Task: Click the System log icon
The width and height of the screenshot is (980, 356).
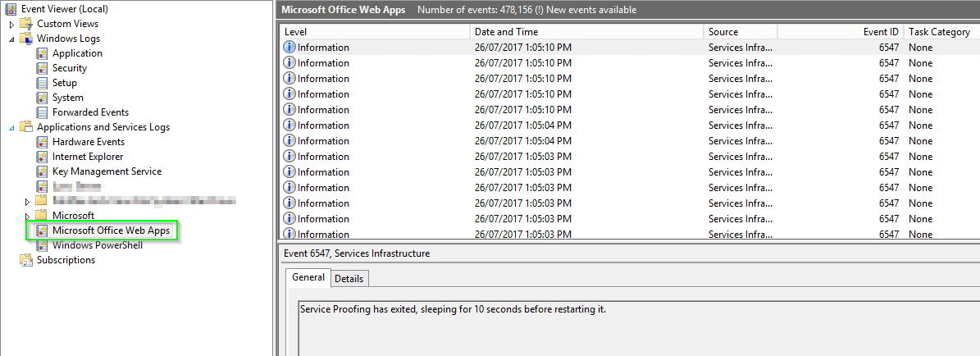Action: 42,98
